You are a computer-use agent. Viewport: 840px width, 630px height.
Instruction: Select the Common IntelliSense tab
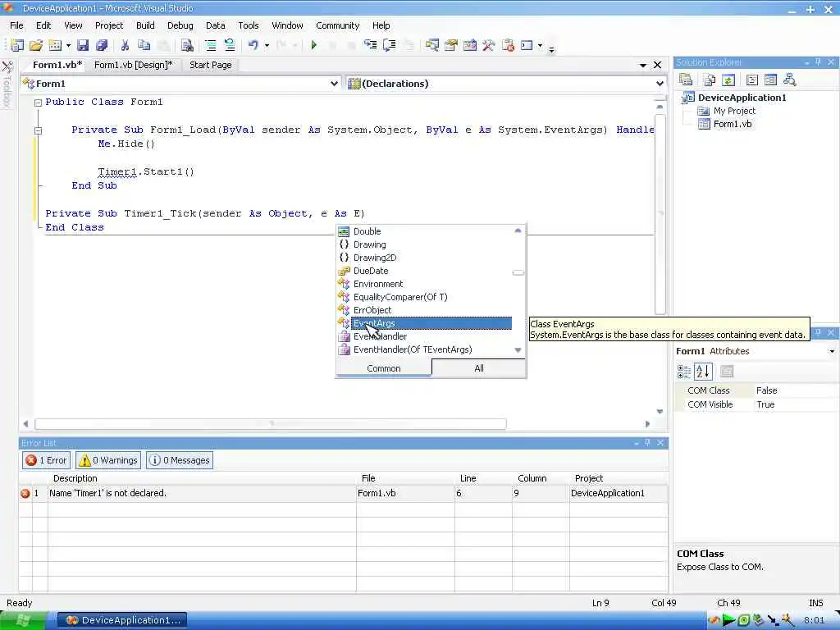[384, 368]
